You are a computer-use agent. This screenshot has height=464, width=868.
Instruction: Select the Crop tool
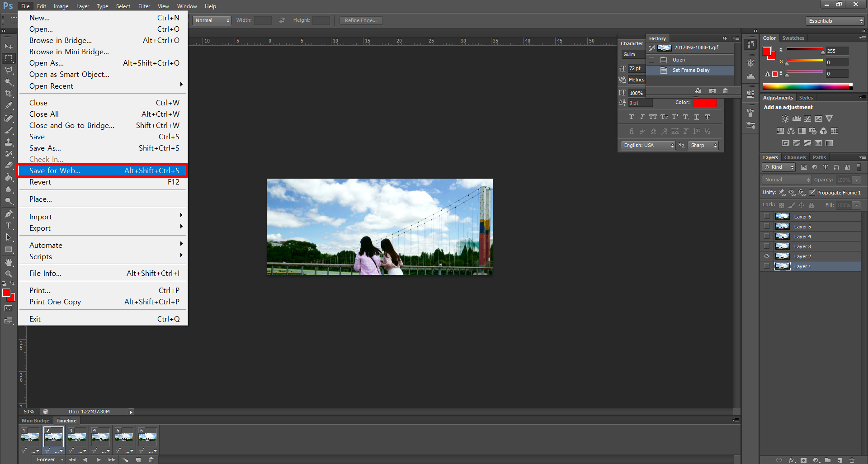(x=9, y=94)
